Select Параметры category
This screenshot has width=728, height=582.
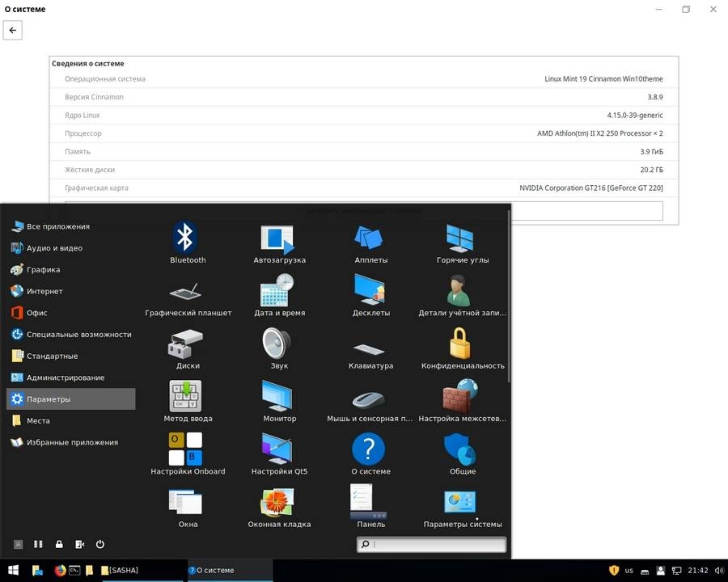71,399
